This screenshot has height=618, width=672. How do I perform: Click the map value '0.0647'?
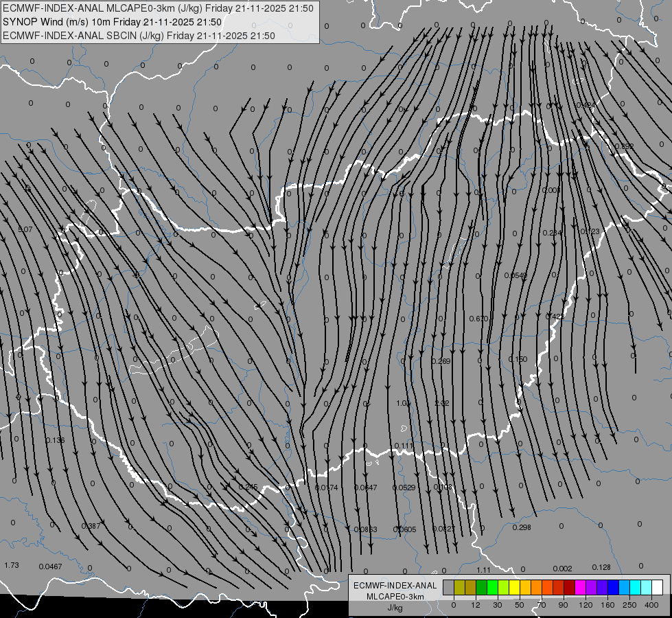(366, 488)
